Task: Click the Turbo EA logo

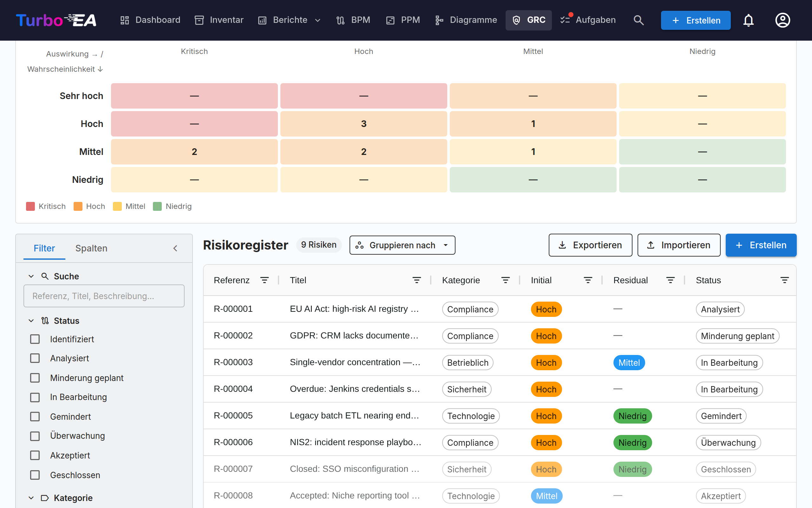Action: click(56, 20)
